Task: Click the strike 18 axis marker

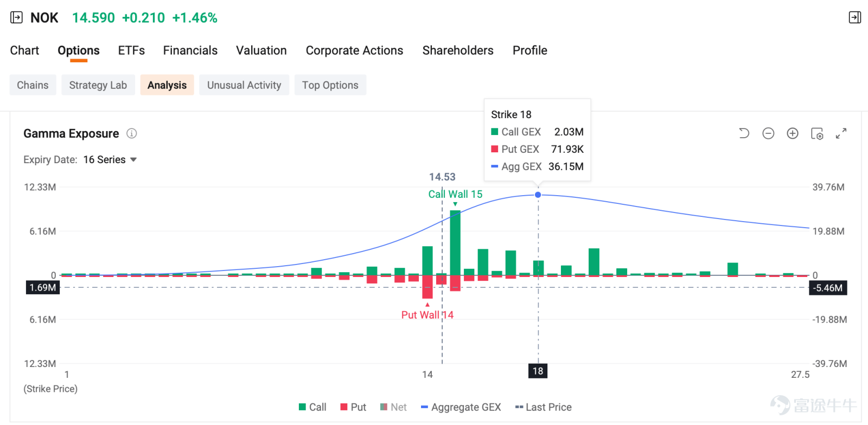Action: coord(538,371)
